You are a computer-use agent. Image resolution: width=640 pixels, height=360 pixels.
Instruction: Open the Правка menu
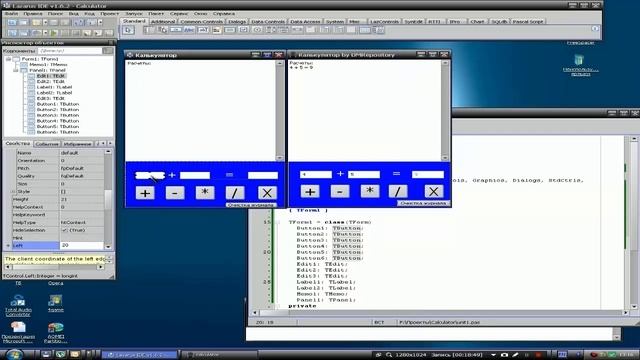(x=33, y=13)
